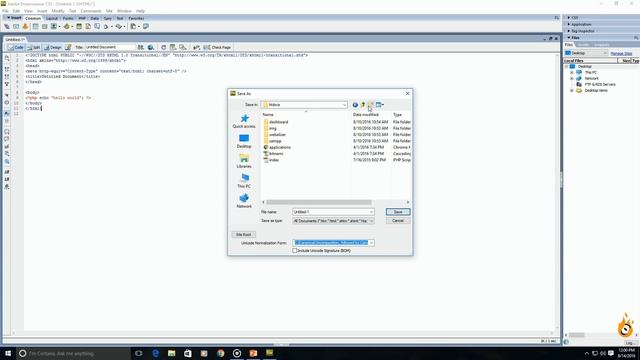Image resolution: width=640 pixels, height=360 pixels.
Task: Select the Layout tab in the Insert bar
Action: 52,18
